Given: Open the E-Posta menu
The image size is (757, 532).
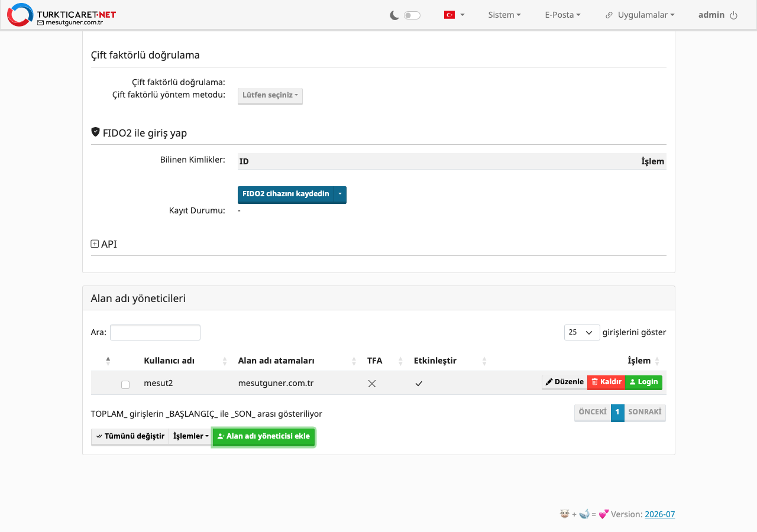Looking at the screenshot, I should [563, 15].
